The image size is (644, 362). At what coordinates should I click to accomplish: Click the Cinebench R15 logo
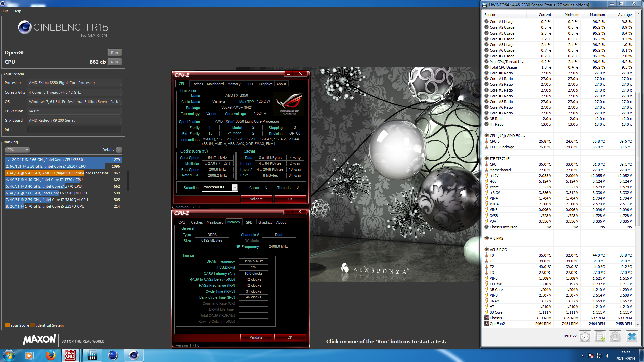pyautogui.click(x=63, y=29)
